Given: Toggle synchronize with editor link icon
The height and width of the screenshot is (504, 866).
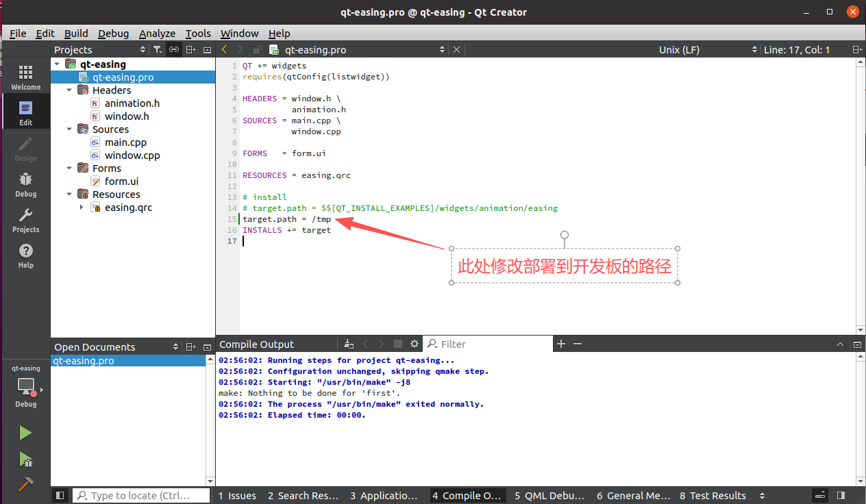Looking at the screenshot, I should click(174, 49).
